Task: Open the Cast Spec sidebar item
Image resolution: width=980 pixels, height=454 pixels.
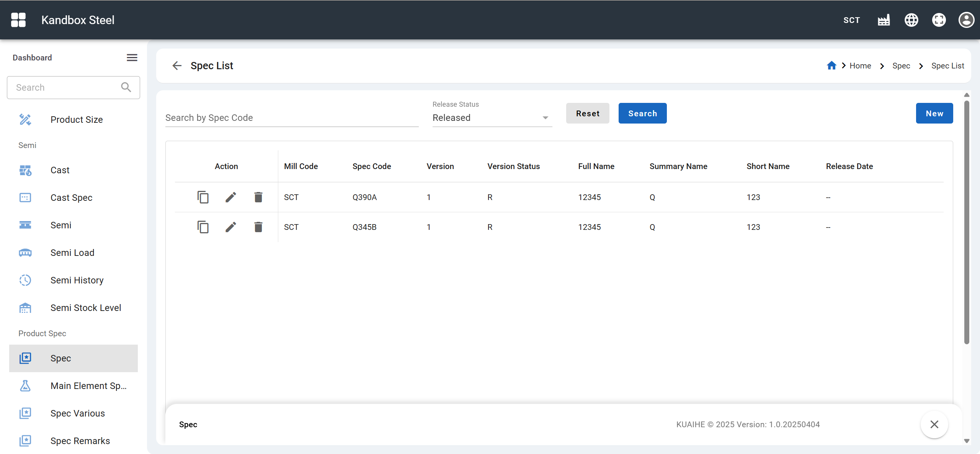Action: (72, 198)
